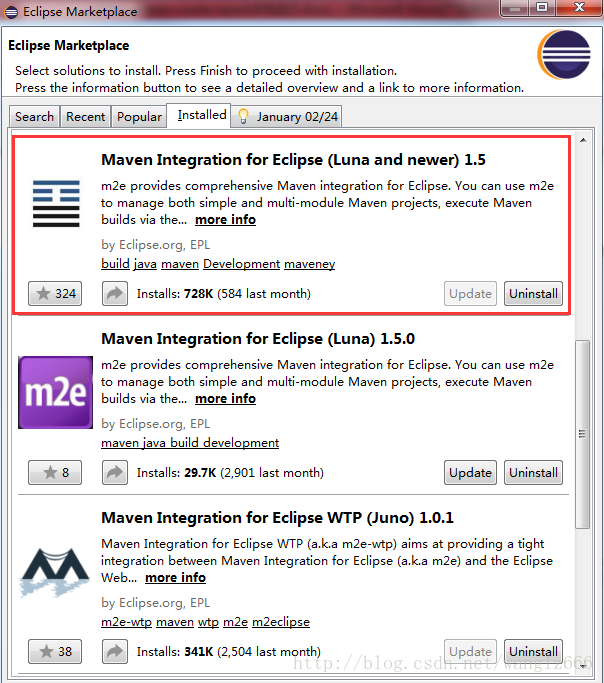Switch to the Popular tab
Image resolution: width=604 pixels, height=683 pixels.
tap(139, 117)
